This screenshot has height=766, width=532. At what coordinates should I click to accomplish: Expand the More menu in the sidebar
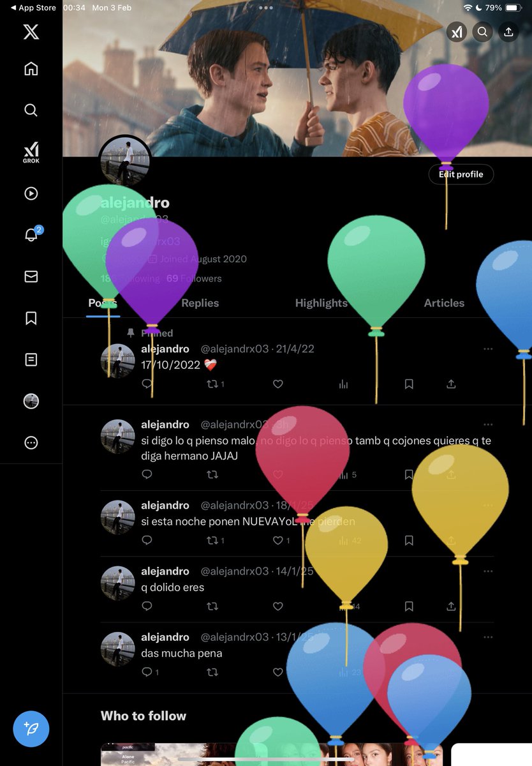31,442
